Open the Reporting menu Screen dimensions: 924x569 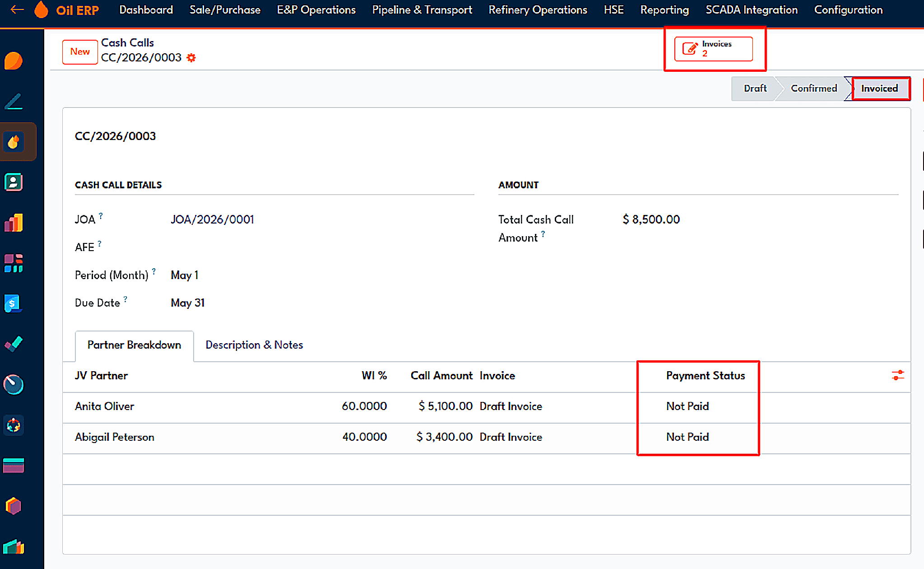pyautogui.click(x=664, y=10)
